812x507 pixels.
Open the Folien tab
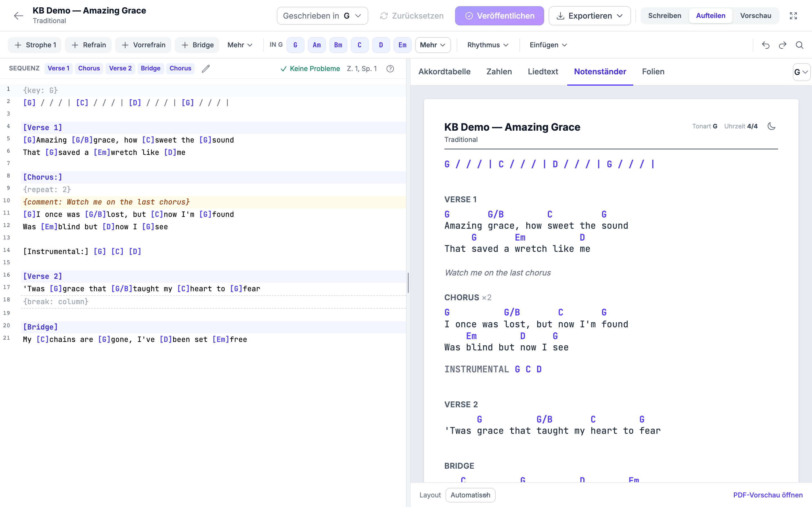click(x=653, y=72)
